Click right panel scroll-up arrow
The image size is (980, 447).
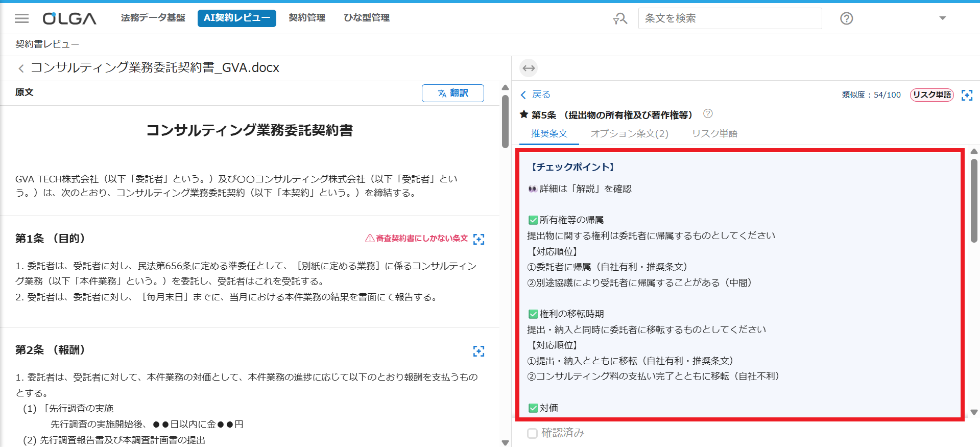[974, 151]
